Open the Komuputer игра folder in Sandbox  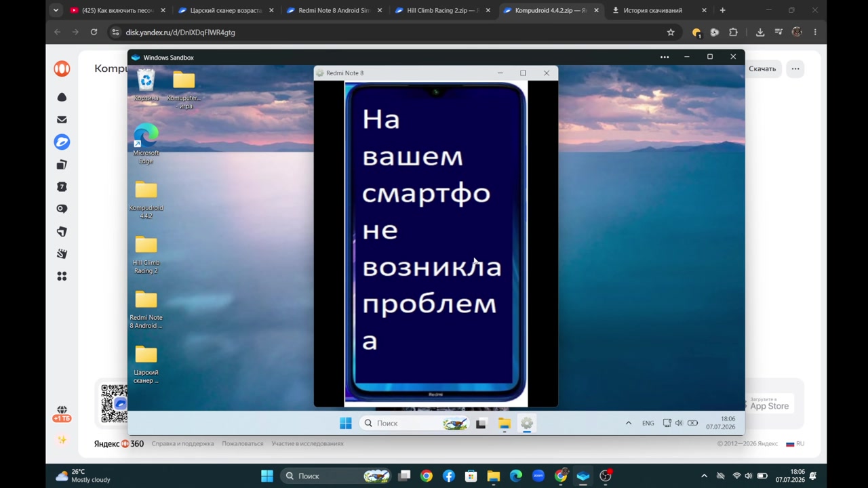(183, 89)
